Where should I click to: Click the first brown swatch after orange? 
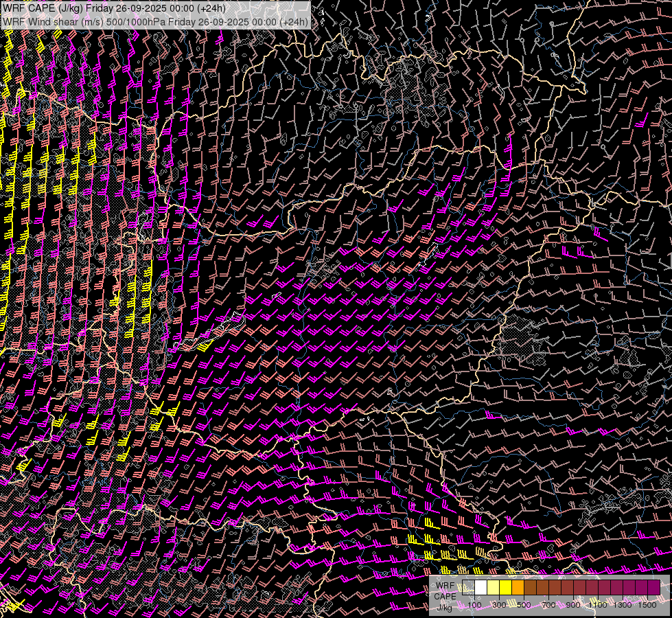coord(531,588)
